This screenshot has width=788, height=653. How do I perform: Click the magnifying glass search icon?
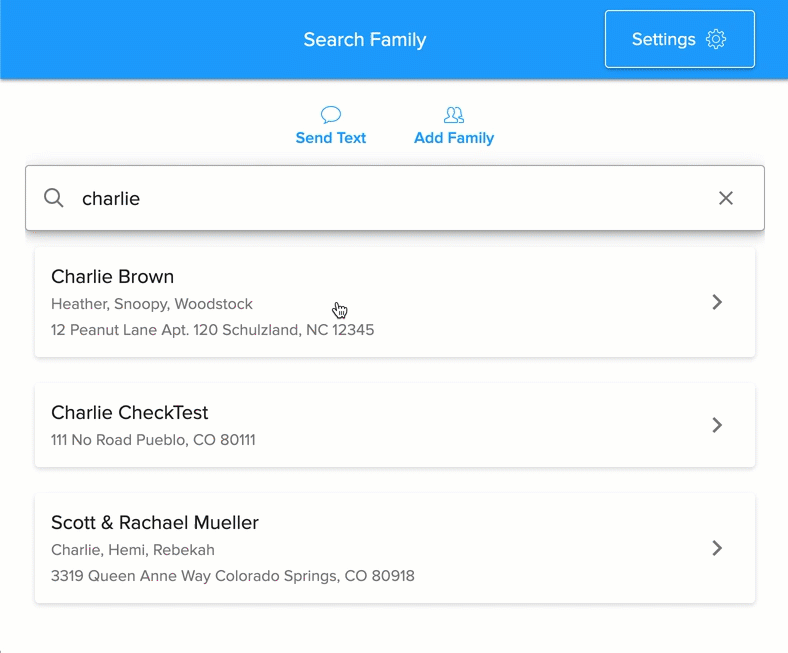(54, 198)
